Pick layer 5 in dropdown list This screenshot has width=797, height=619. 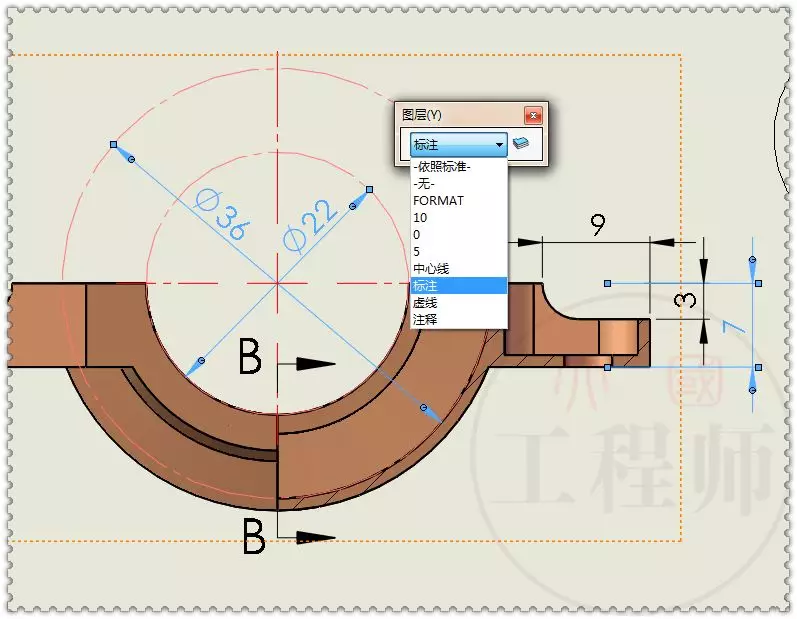point(459,252)
